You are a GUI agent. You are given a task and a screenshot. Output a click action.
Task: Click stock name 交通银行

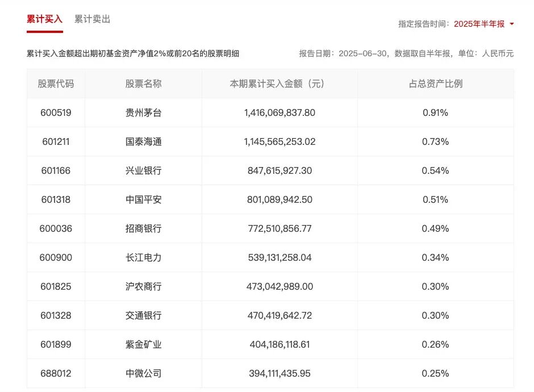pyautogui.click(x=143, y=315)
